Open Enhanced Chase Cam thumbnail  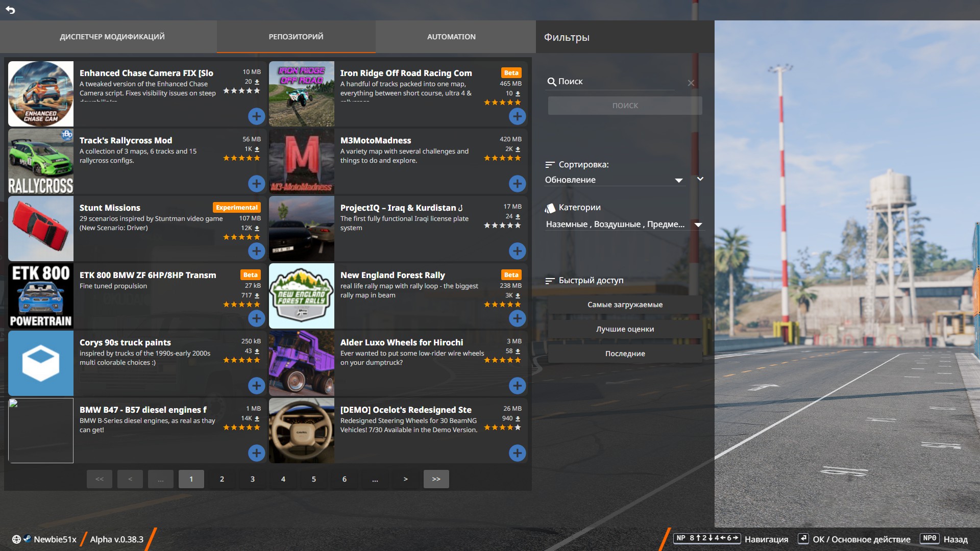[x=41, y=94]
